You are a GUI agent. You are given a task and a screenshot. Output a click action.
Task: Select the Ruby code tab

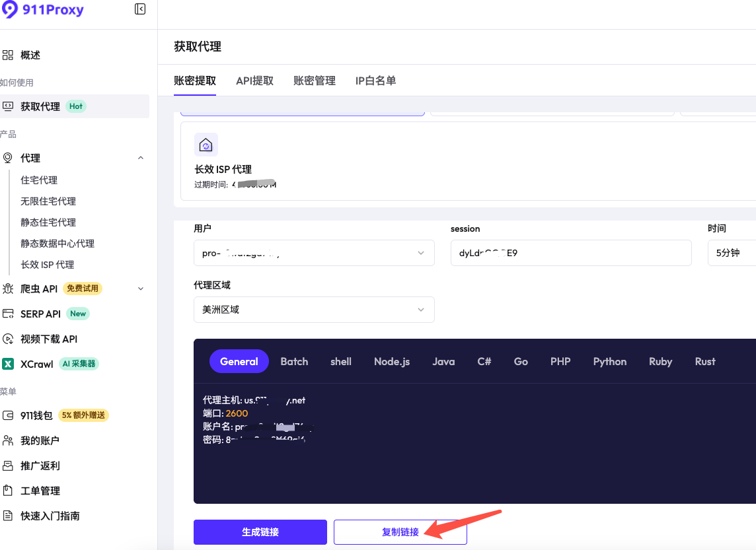661,361
